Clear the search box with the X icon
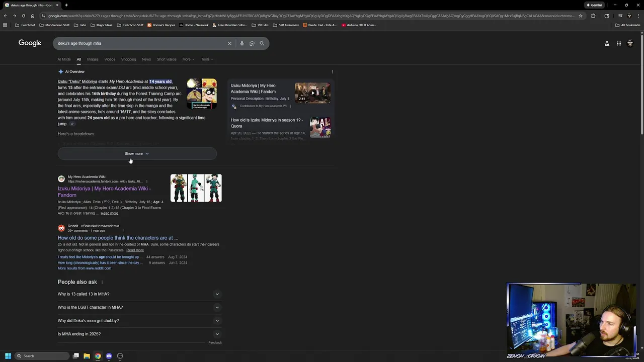 coord(229,43)
